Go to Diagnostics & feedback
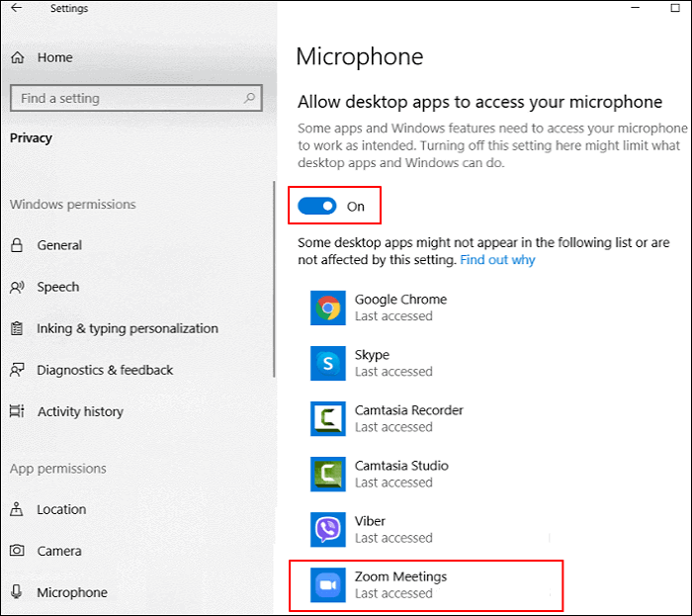The image size is (692, 616). click(x=105, y=370)
